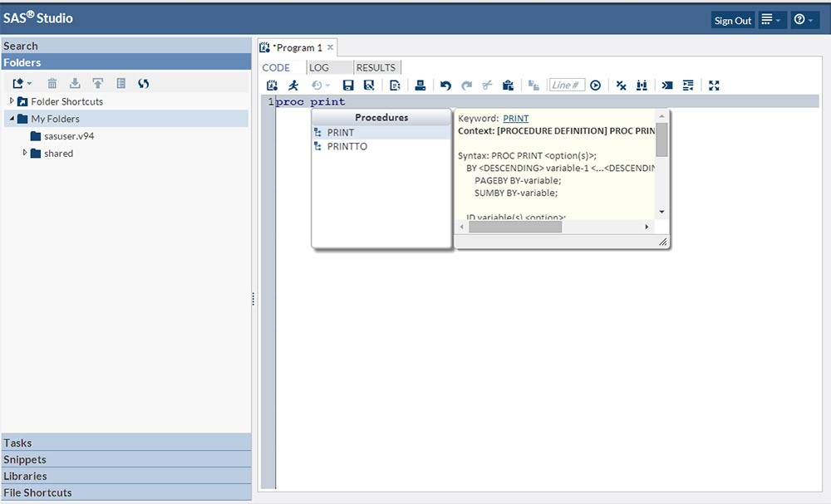The width and height of the screenshot is (831, 504).
Task: Expand the Search section
Action: coord(126,46)
